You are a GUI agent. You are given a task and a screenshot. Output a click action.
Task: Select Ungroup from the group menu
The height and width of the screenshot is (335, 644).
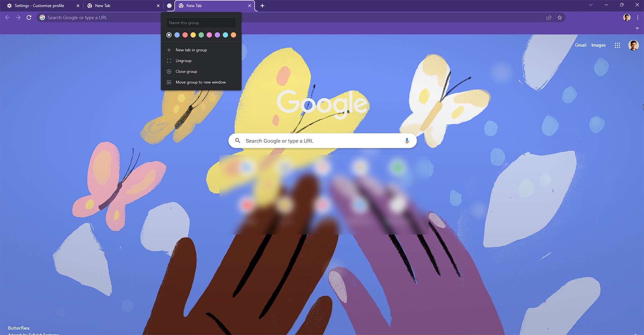(183, 61)
